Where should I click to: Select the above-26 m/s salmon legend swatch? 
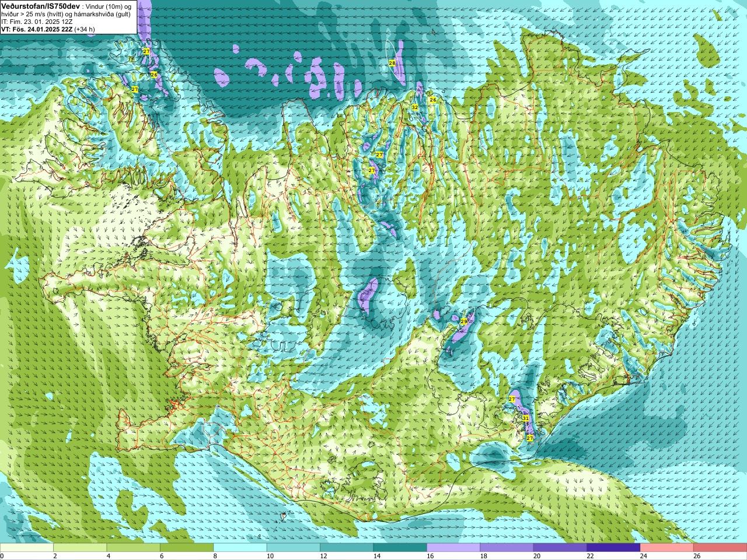tap(720, 548)
